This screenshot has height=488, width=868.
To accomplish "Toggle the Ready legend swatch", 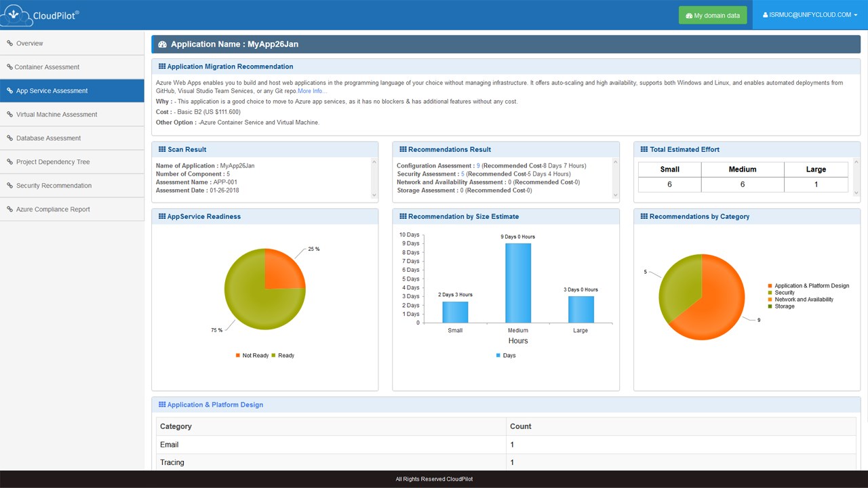I will pos(273,355).
